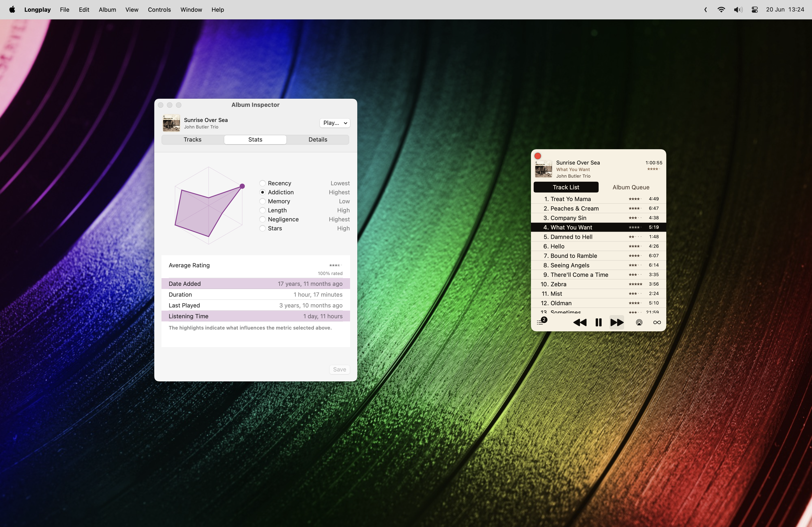Select track 4. What You Want
Image resolution: width=812 pixels, height=527 pixels.
pos(598,227)
